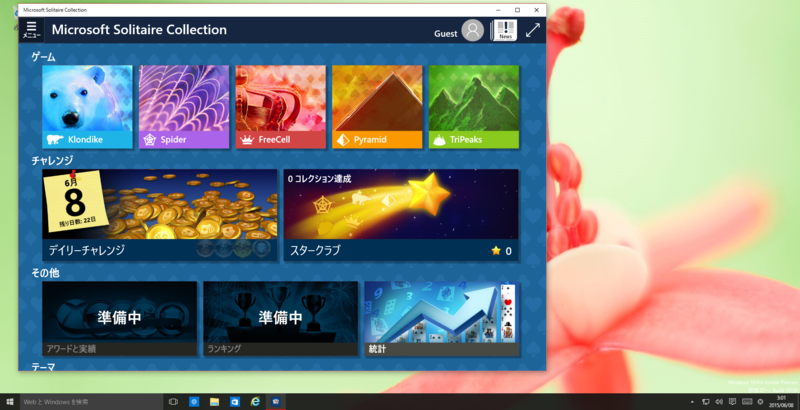Click the crown icon beside FreeCell
800x410 pixels.
coord(247,140)
